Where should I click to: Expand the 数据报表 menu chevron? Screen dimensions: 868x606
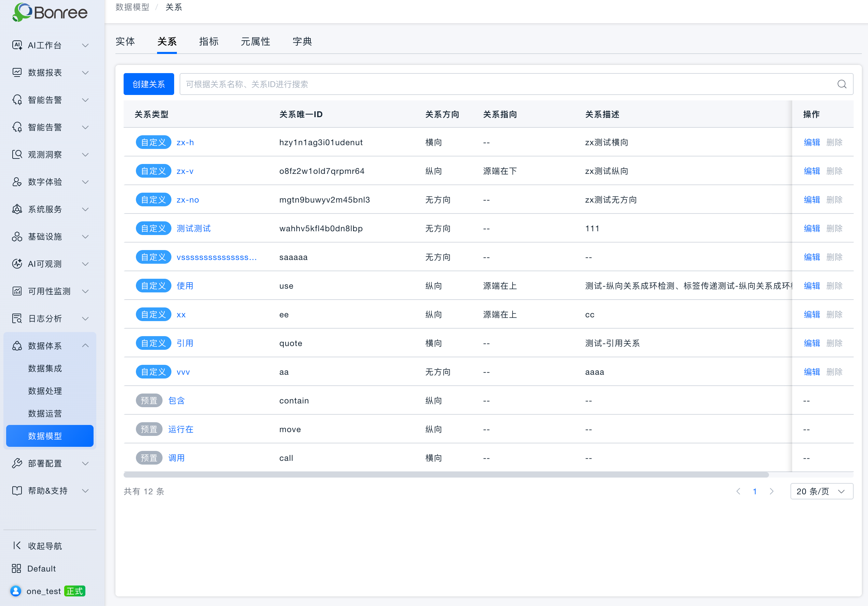(x=85, y=73)
